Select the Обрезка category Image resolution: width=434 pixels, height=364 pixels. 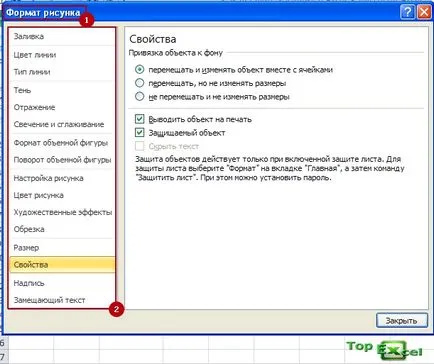point(62,229)
